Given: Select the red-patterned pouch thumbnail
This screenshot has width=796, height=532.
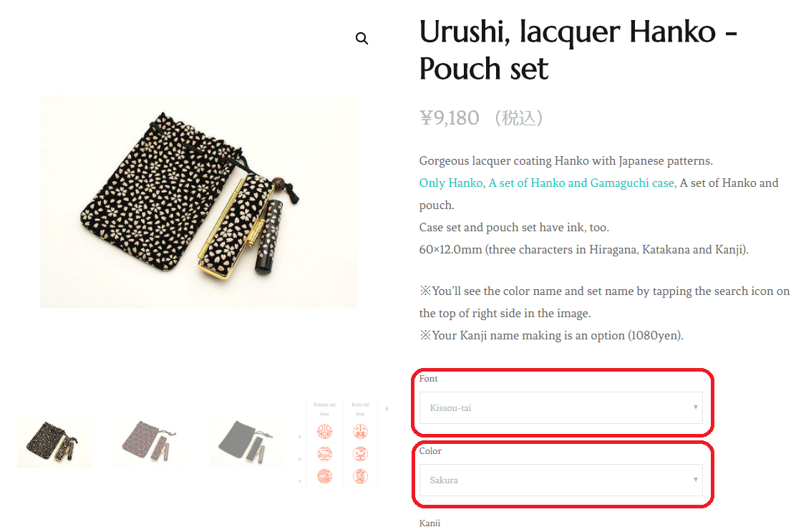Looking at the screenshot, I should [x=150, y=442].
